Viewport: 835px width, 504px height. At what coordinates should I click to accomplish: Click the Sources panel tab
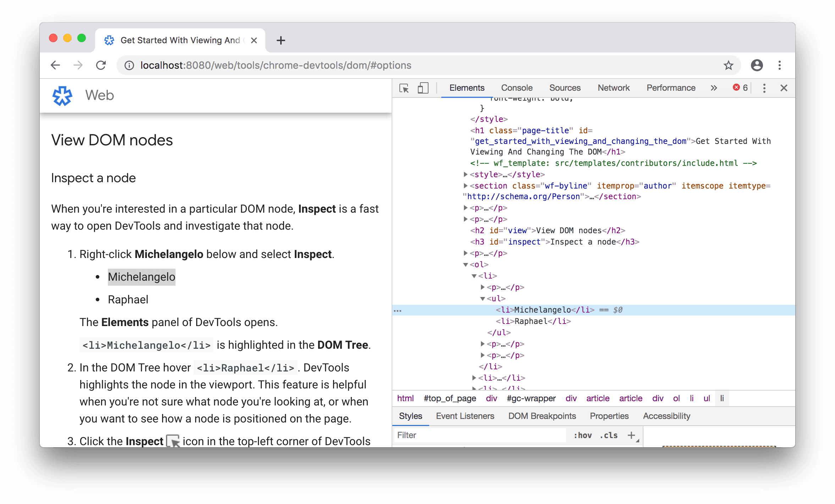(565, 87)
